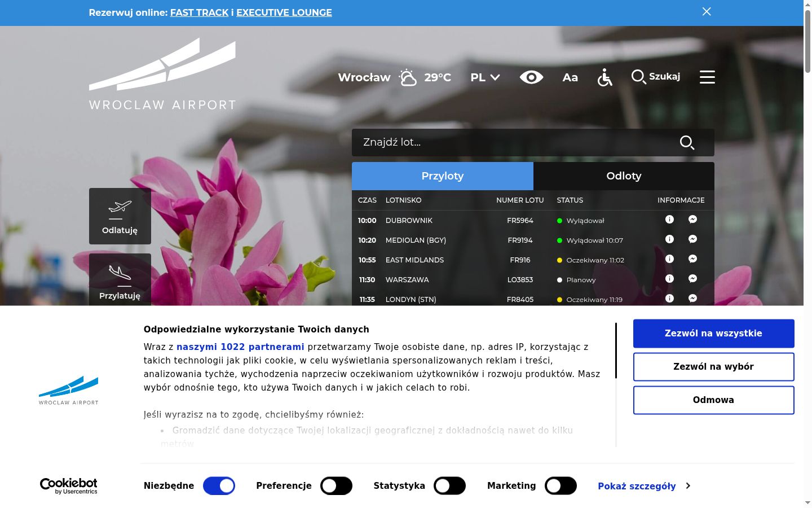This screenshot has width=812, height=508.
Task: Click flight number FR9194
Action: (520, 240)
